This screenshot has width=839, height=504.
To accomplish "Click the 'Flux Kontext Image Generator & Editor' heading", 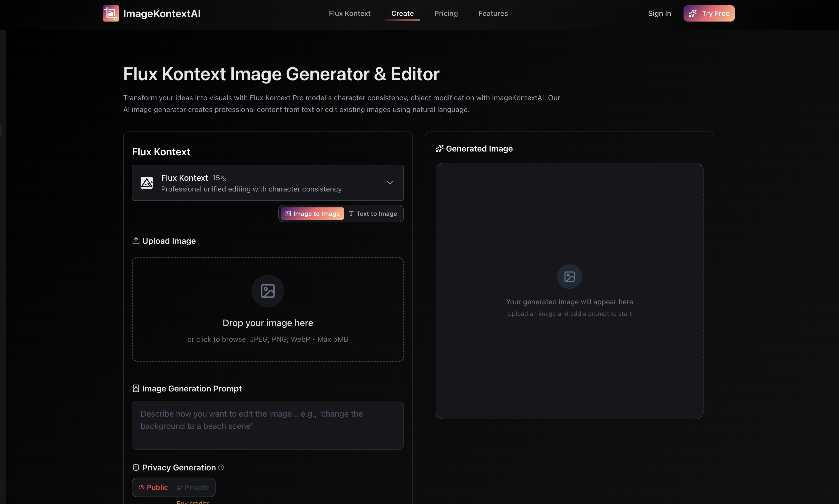I will point(281,74).
